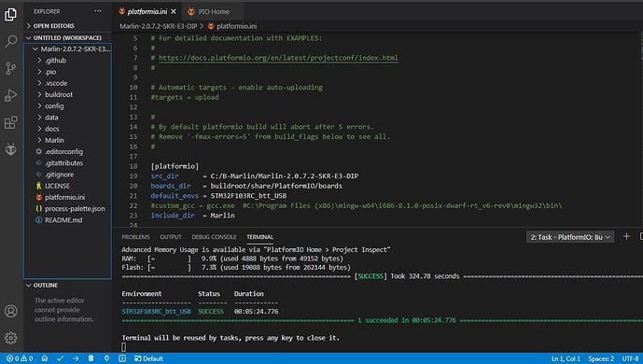Switch to the Output panel tab
Image resolution: width=643 pixels, height=364 pixels.
tap(171, 237)
